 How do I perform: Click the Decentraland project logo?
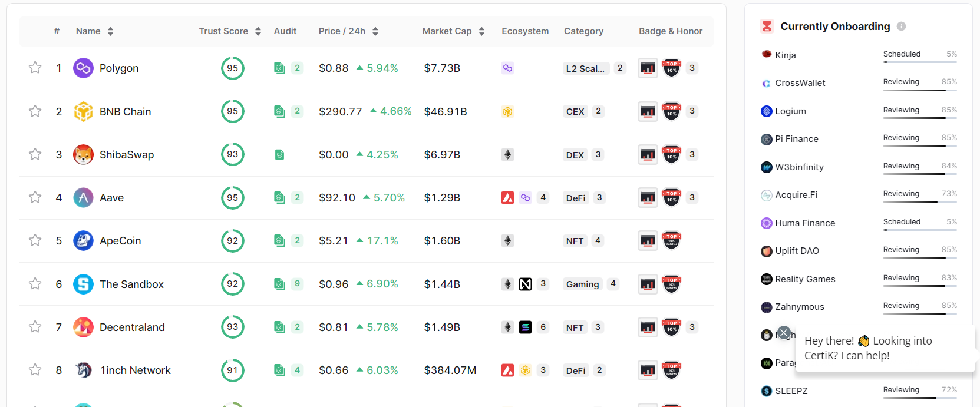pyautogui.click(x=83, y=327)
